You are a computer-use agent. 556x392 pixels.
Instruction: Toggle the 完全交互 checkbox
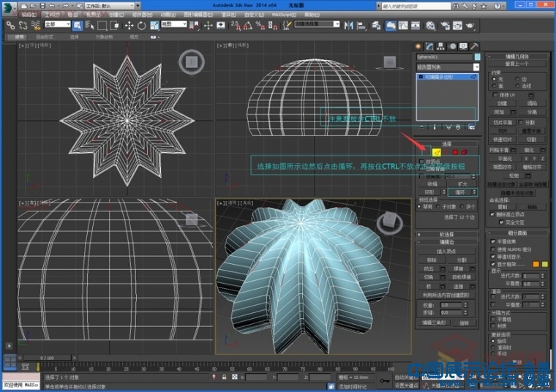coord(501,222)
